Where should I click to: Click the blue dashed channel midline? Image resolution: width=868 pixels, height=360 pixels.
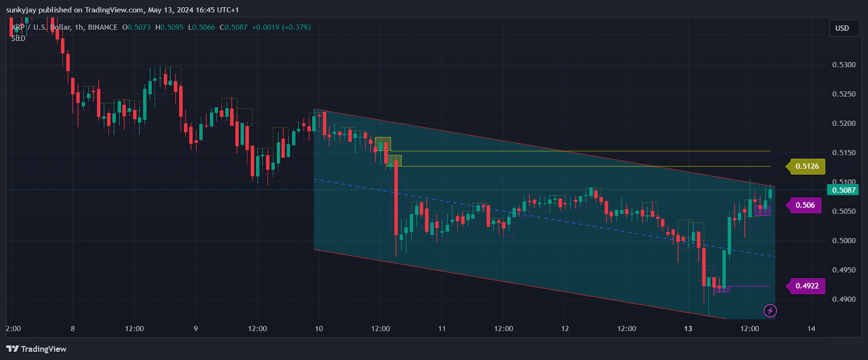point(545,218)
